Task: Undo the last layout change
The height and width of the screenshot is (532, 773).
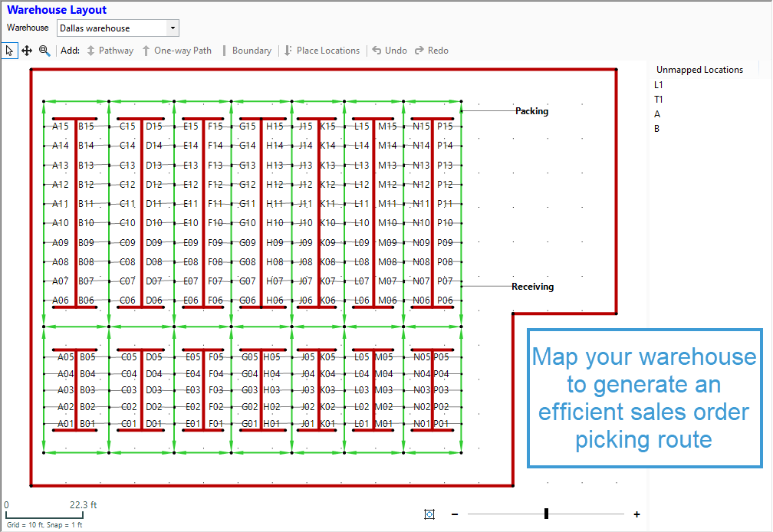Action: (390, 51)
